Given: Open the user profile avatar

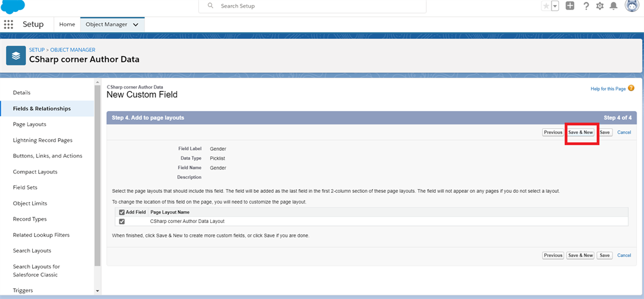Looking at the screenshot, I should (x=632, y=6).
